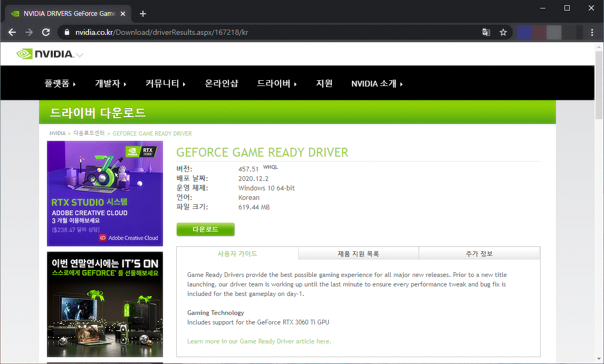604x364 pixels.
Task: Go to 온라인샵
Action: 222,83
